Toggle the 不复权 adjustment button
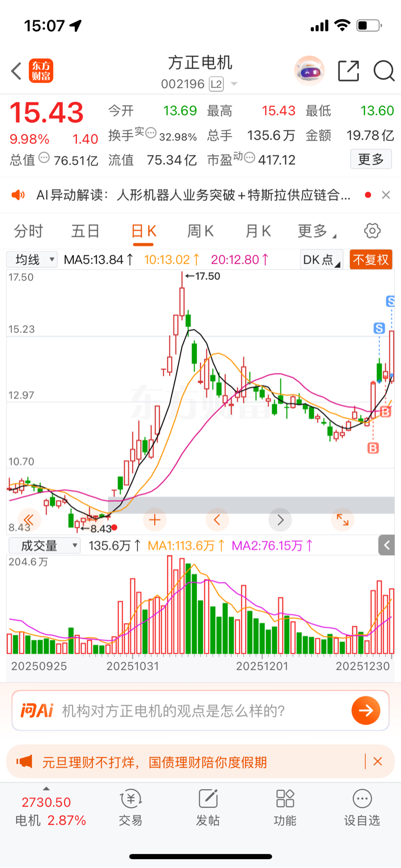This screenshot has height=868, width=401. pos(371,260)
